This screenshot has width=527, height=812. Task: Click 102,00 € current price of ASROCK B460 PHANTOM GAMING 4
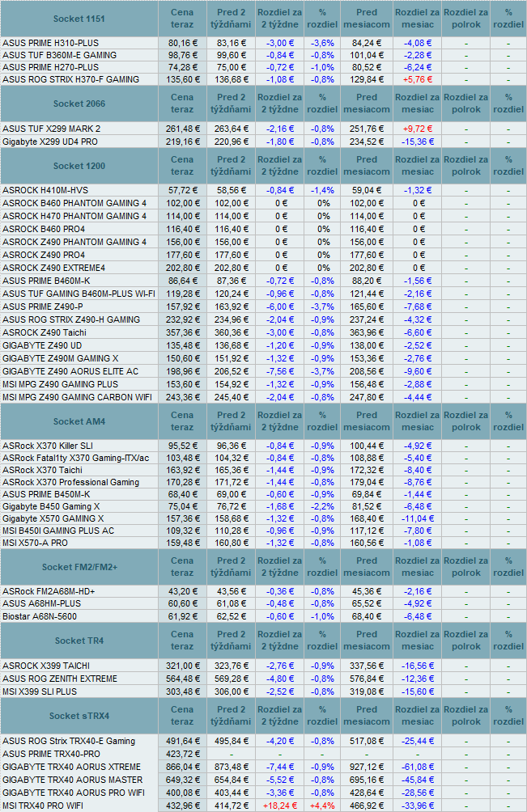[182, 203]
